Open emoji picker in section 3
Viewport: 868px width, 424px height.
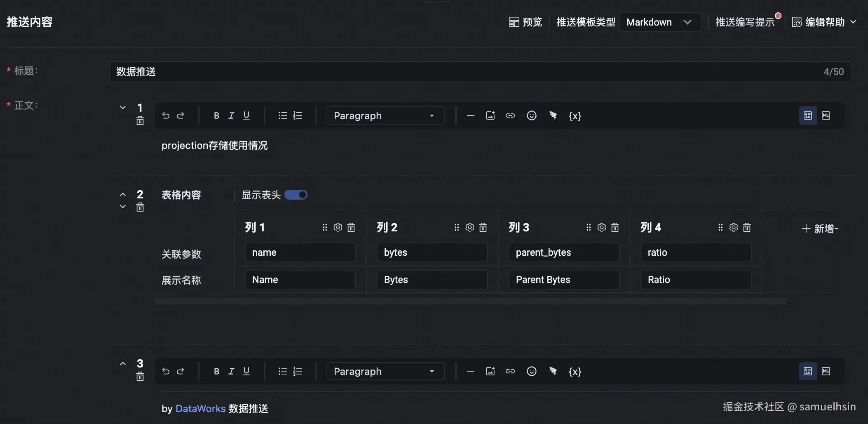click(532, 371)
